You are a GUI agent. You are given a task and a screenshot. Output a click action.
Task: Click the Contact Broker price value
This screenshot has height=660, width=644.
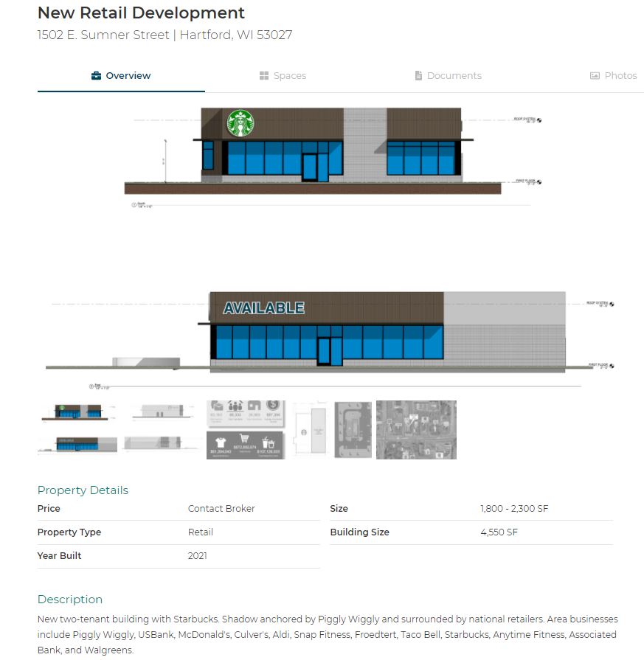tap(221, 509)
